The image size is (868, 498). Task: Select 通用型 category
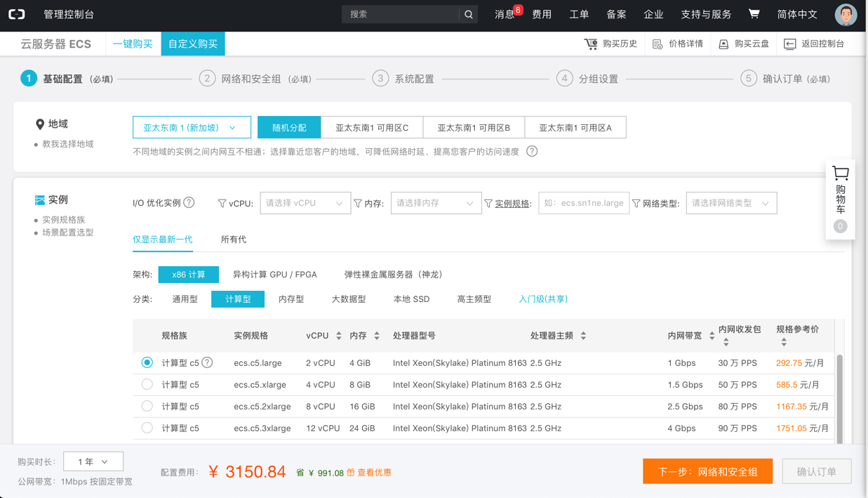click(185, 299)
